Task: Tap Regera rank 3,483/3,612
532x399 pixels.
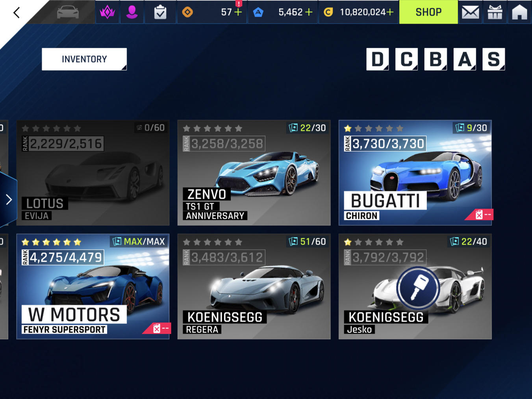Action: [224, 258]
